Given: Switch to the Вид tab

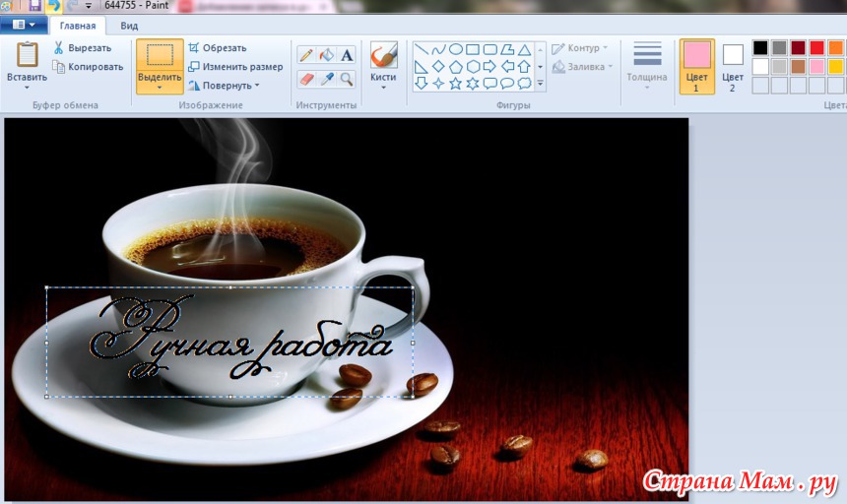Looking at the screenshot, I should tap(129, 26).
